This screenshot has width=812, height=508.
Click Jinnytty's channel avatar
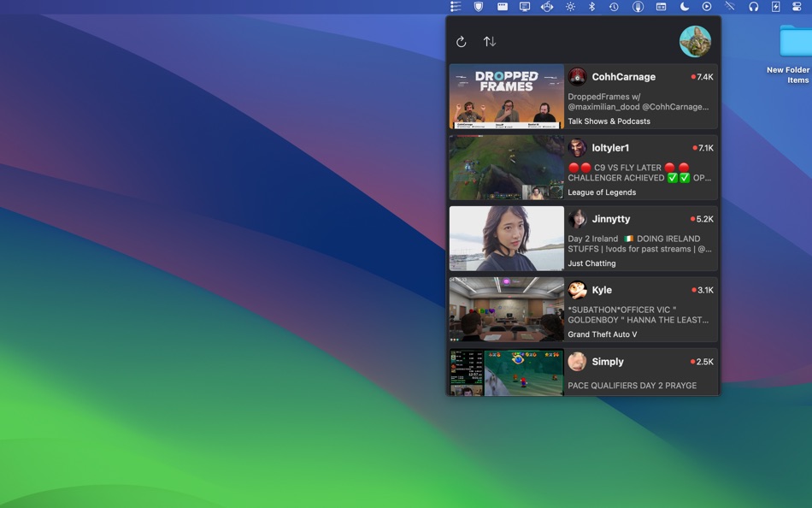579,219
